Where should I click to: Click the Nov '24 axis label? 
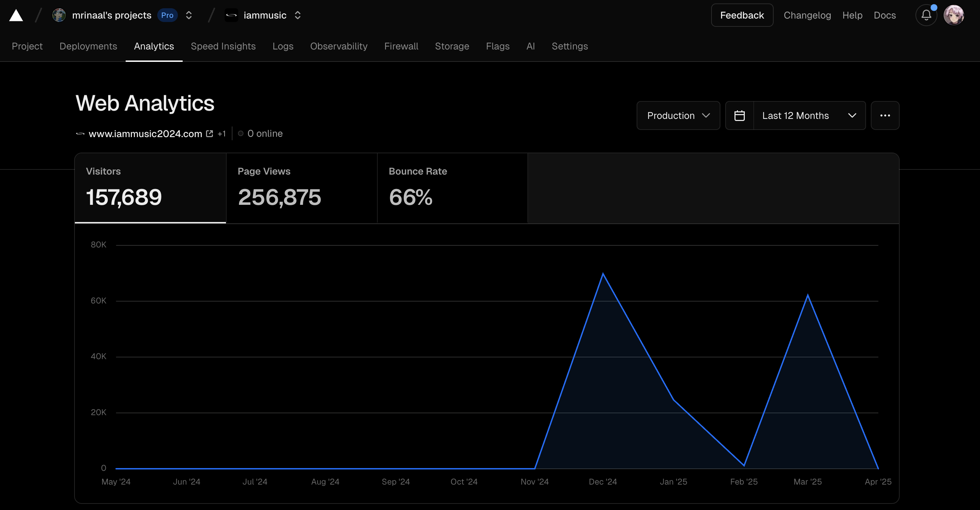point(535,482)
